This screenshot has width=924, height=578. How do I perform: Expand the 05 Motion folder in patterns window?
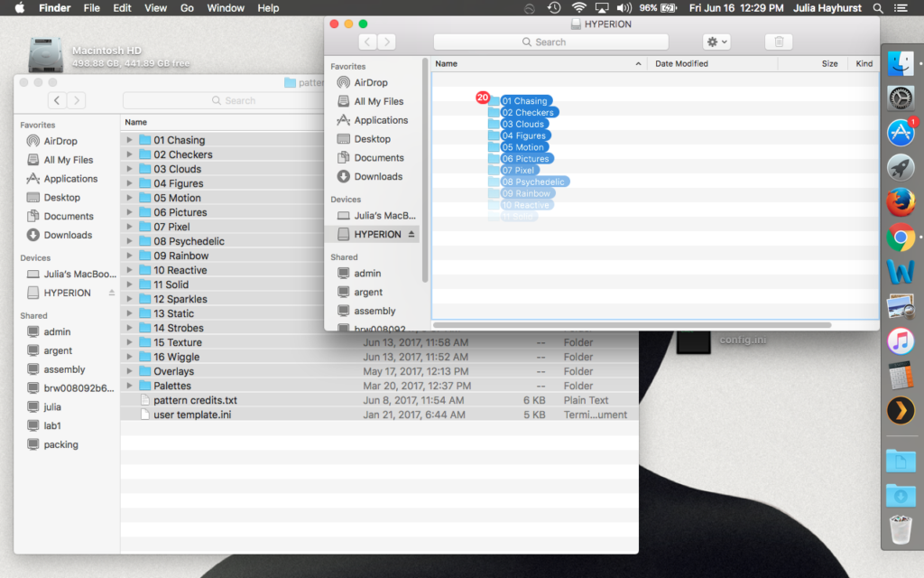(x=129, y=198)
